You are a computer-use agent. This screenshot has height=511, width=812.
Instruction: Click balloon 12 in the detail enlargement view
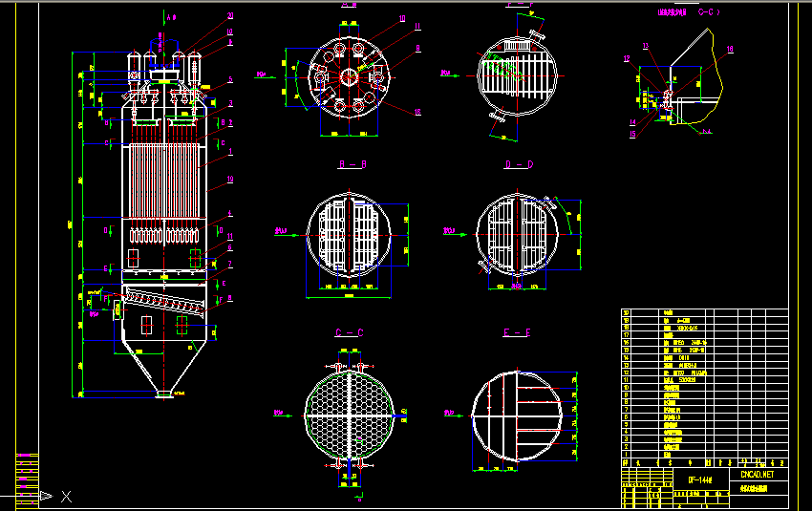coord(627,58)
